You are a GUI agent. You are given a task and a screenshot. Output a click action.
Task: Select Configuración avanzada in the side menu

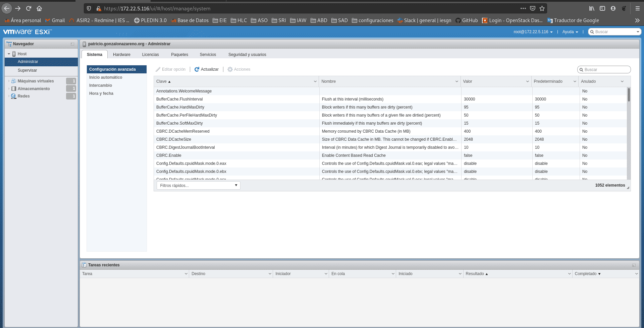117,69
